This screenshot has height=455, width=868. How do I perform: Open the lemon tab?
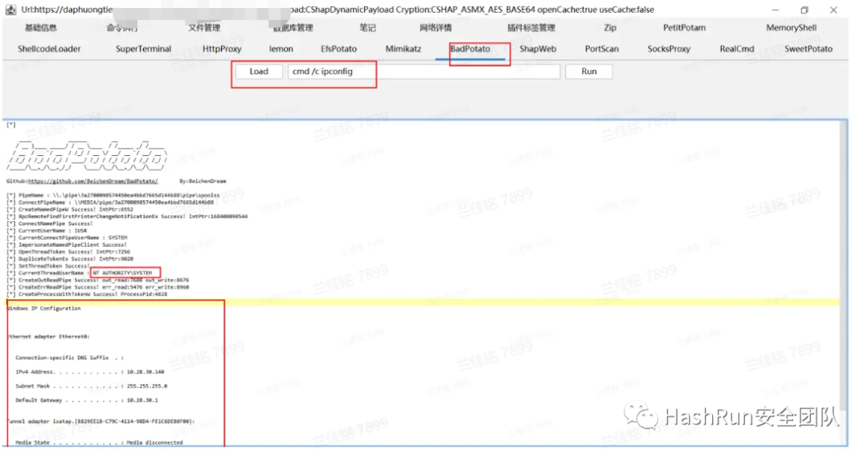point(281,49)
